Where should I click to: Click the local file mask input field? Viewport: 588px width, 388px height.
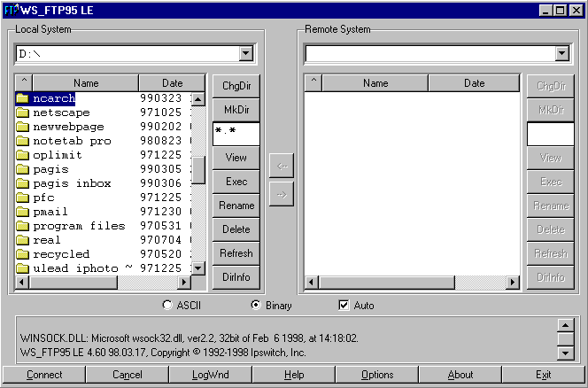236,134
